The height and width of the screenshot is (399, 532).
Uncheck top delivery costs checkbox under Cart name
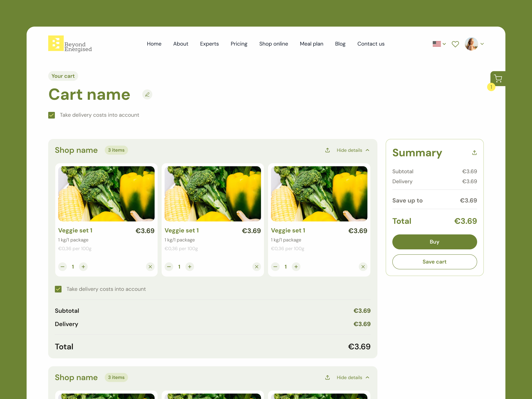[52, 115]
